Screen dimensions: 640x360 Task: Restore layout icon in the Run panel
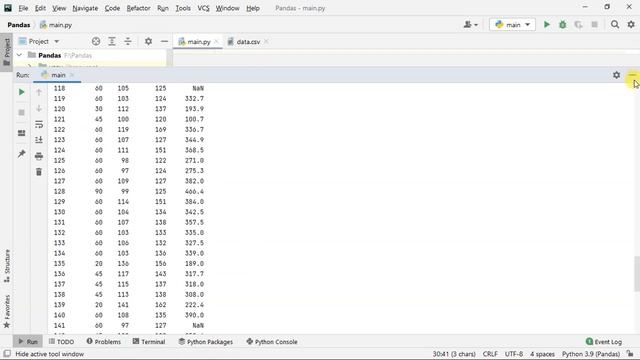click(x=22, y=133)
